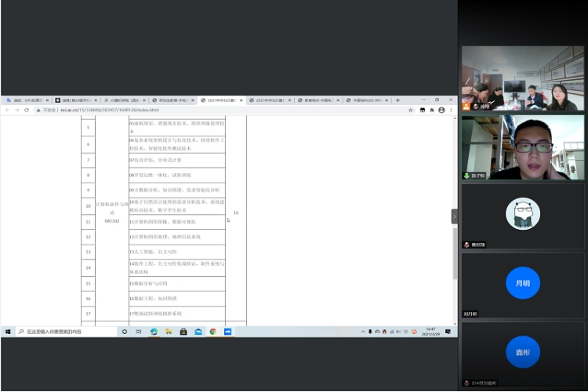Open a new browser tab

(x=397, y=100)
